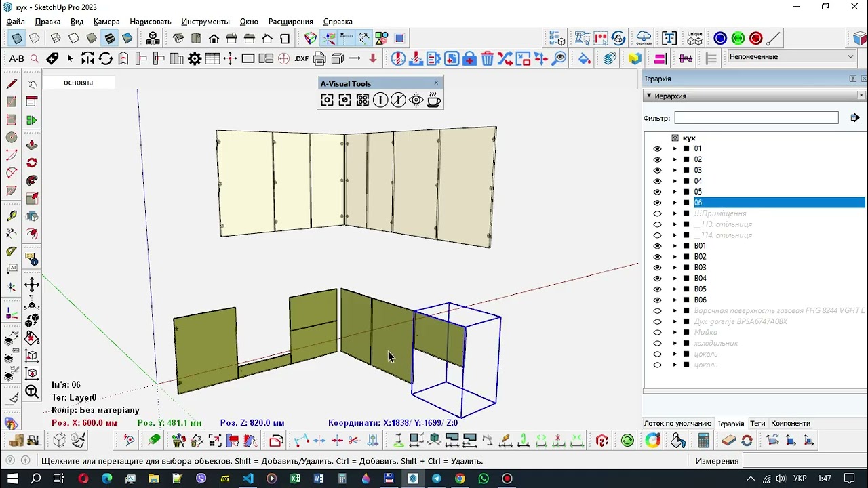
Task: Expand tree item B03
Action: click(675, 268)
